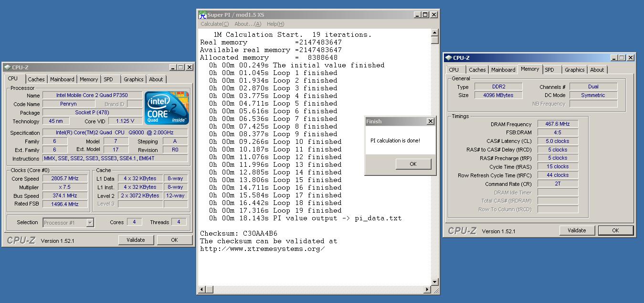Select Graphics tab in right CPU-Z window
The height and width of the screenshot is (303, 644).
tap(575, 70)
